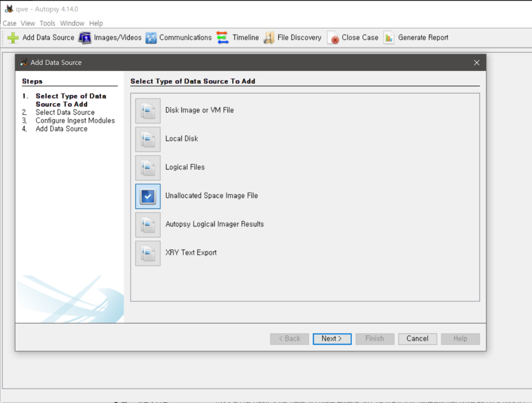Click the File Discovery toolbar icon
This screenshot has width=532, height=403.
269,38
